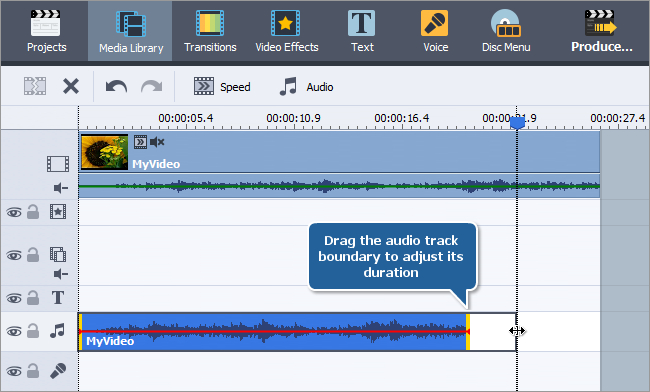The image size is (650, 392).
Task: Click timeline ruler at 00:00:05.4
Action: coord(186,118)
